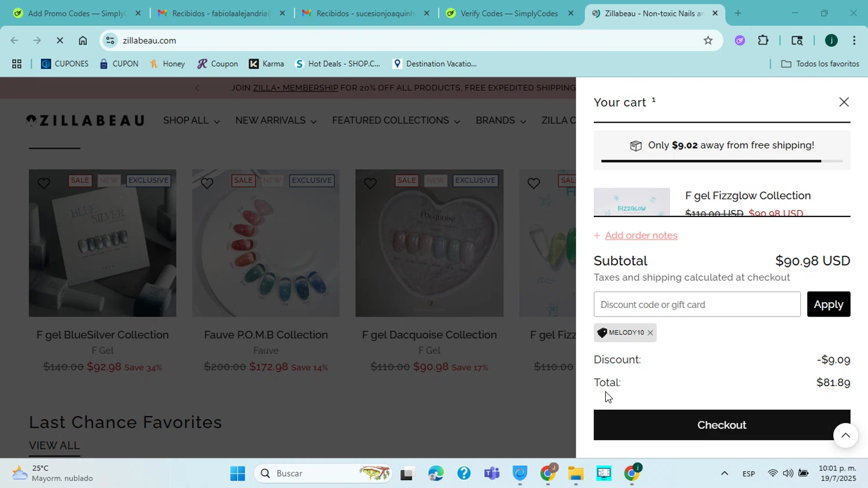Bookmark this page with the star icon

point(708,41)
